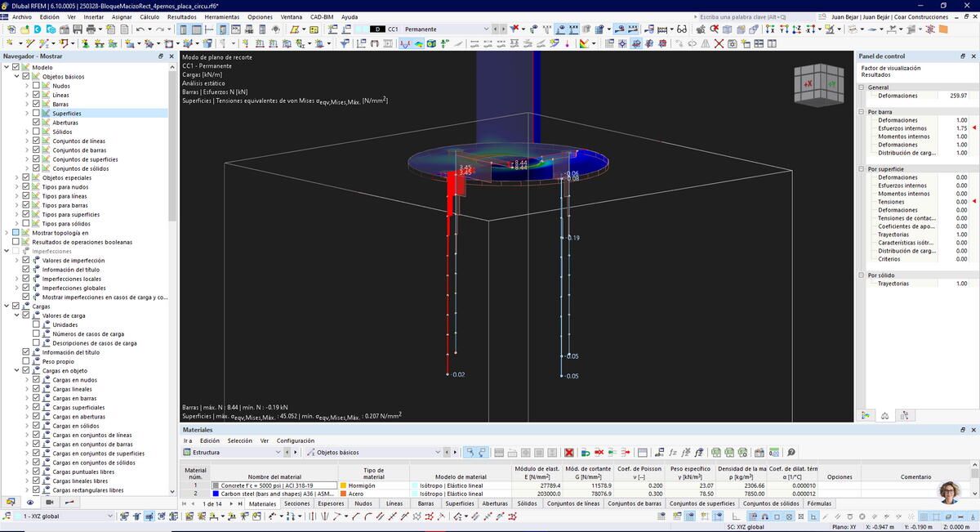
Task: Click the orange Hormigón type color swatch
Action: [x=344, y=485]
